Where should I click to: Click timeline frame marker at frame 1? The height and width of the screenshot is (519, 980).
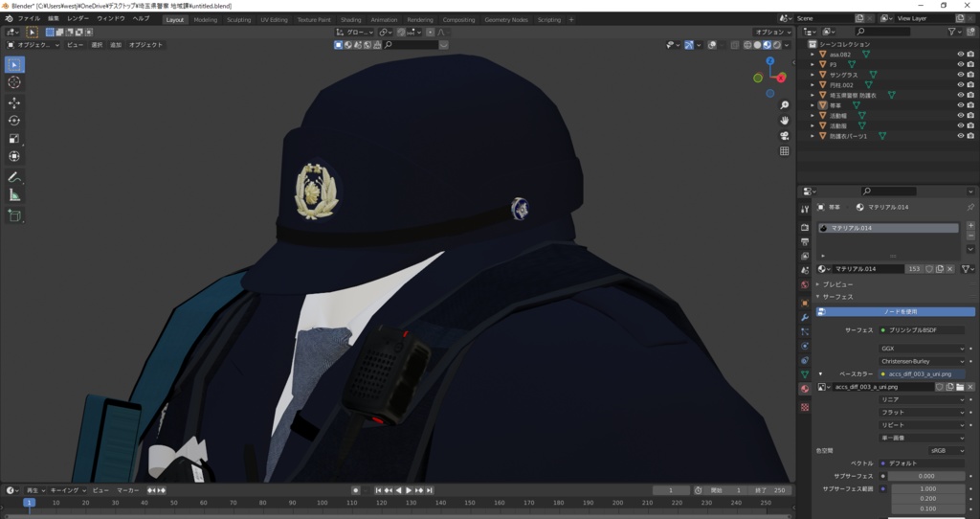pos(29,503)
